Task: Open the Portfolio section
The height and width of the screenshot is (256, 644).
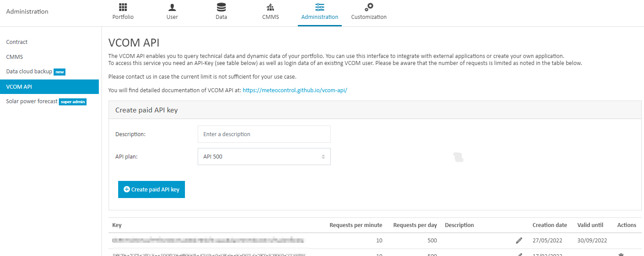Action: pos(123,12)
